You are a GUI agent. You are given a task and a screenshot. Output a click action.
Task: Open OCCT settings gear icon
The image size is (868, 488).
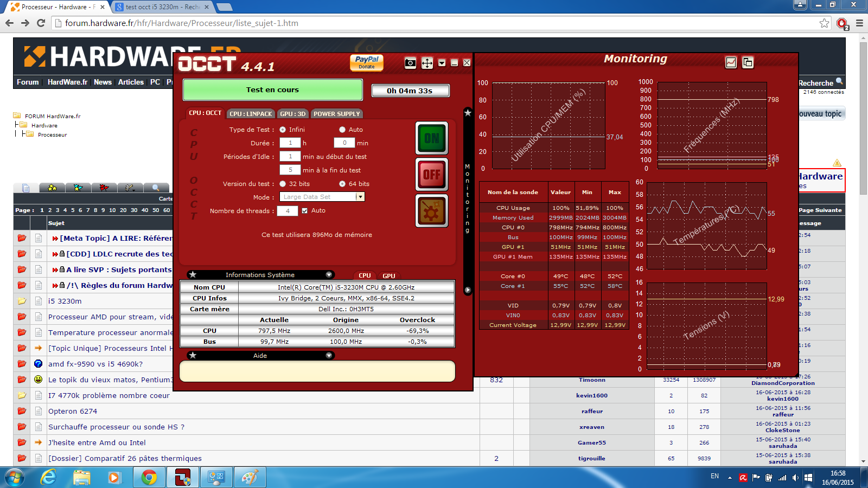(x=431, y=211)
